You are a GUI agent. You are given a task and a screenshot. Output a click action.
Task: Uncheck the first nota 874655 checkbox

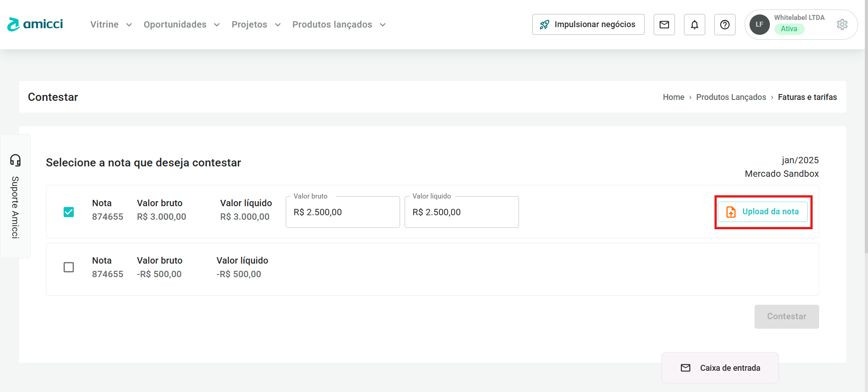click(x=69, y=212)
